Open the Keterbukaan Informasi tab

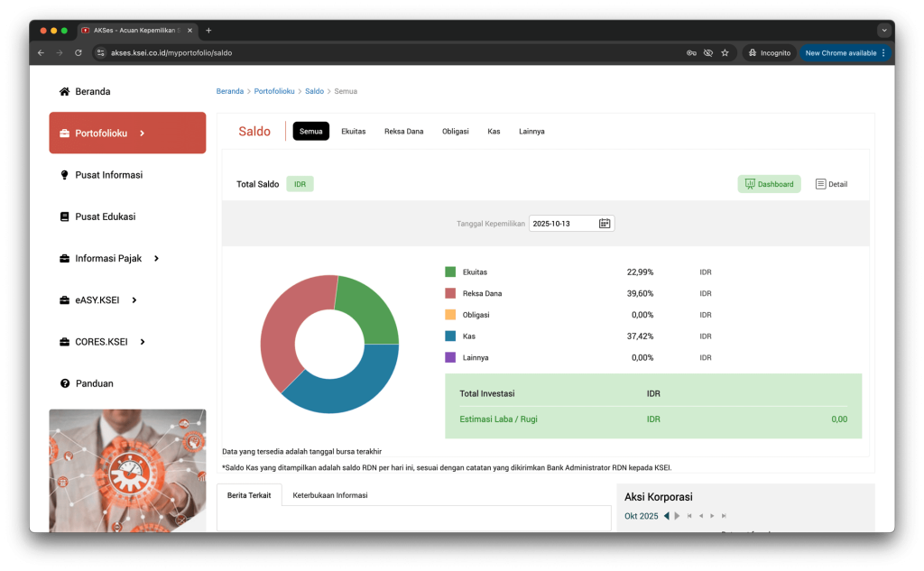329,495
